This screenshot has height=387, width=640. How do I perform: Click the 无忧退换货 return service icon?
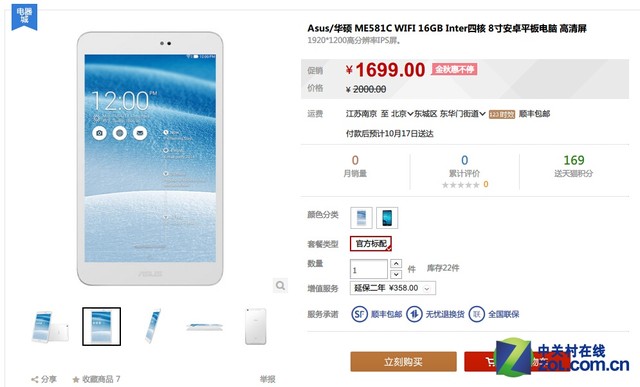coord(414,314)
